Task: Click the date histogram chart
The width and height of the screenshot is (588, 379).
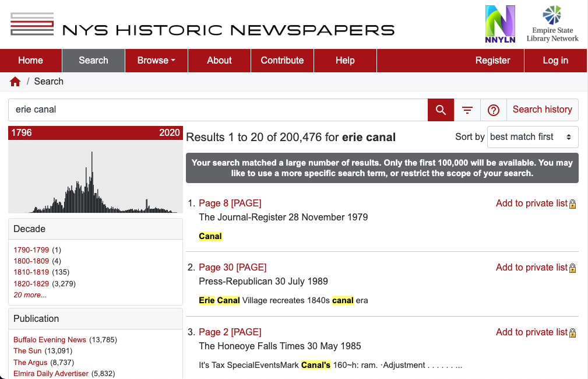Action: tap(96, 176)
